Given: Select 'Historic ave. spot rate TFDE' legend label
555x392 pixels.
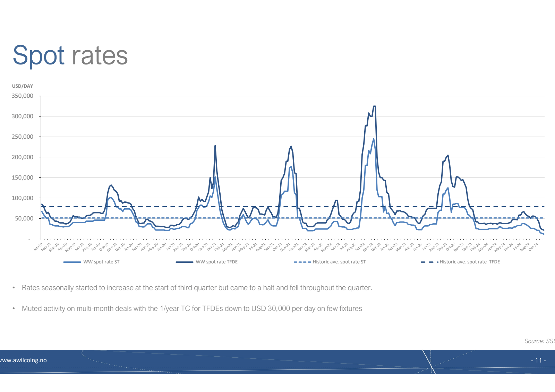Looking at the screenshot, I should 470,262.
